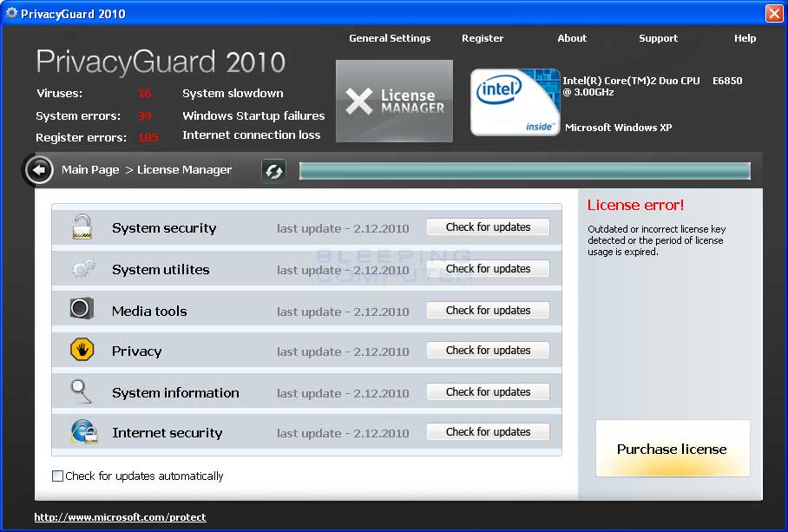788x532 pixels.
Task: Open the Support menu
Action: (658, 38)
